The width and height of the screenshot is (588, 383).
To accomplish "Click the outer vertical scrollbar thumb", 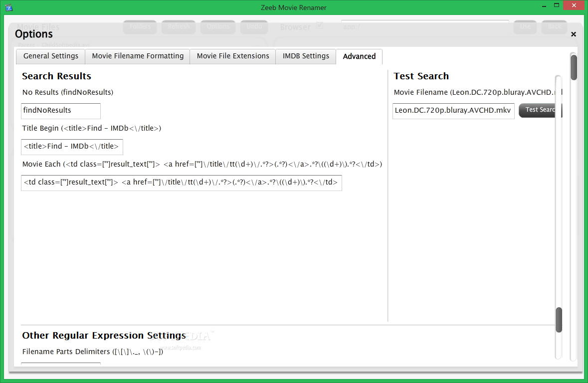I will pyautogui.click(x=574, y=67).
